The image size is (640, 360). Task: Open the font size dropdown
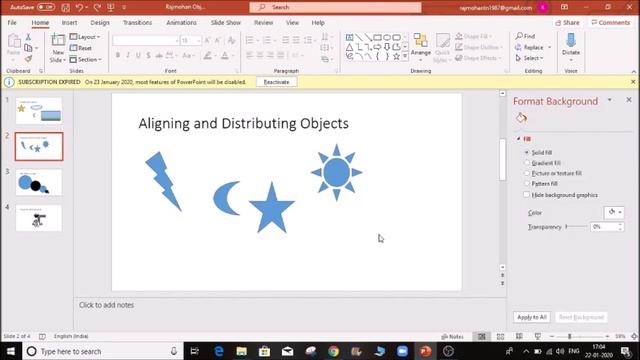pos(198,41)
